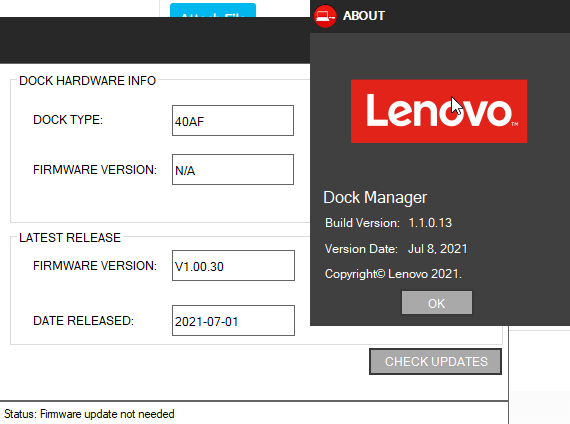Select hardware FIRMWARE VERSION field showing N/A

click(233, 169)
